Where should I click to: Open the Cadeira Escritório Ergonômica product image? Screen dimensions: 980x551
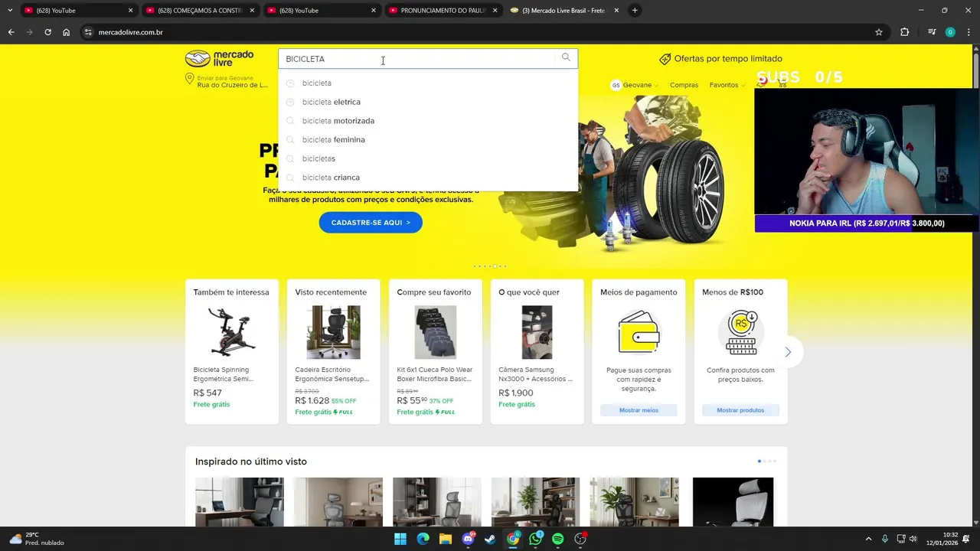[x=333, y=332]
